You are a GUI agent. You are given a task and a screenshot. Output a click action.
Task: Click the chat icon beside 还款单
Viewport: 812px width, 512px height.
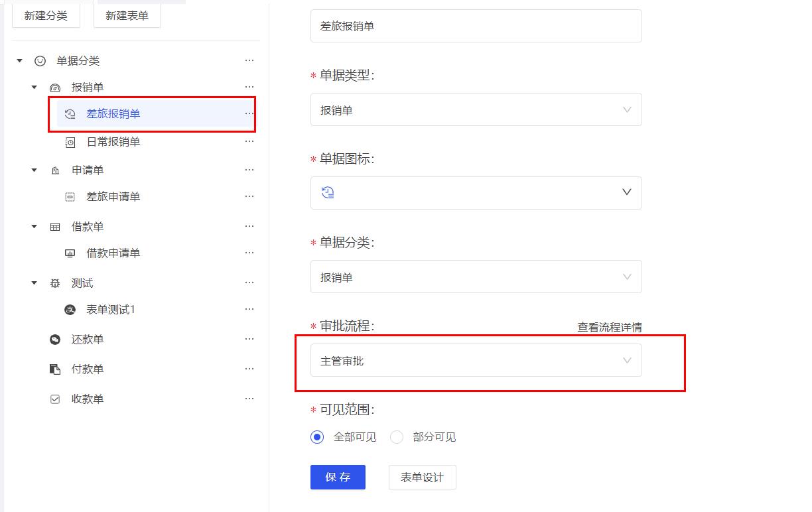pos(55,340)
